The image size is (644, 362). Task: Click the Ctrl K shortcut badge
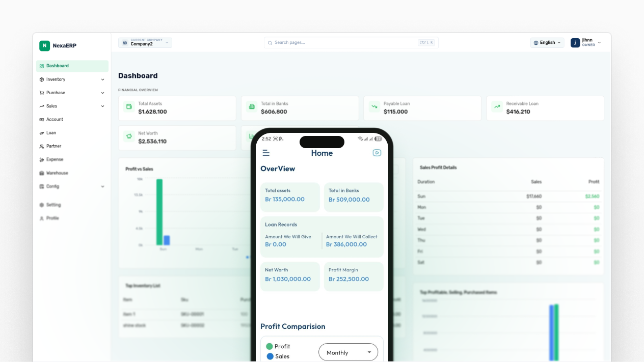click(x=426, y=43)
